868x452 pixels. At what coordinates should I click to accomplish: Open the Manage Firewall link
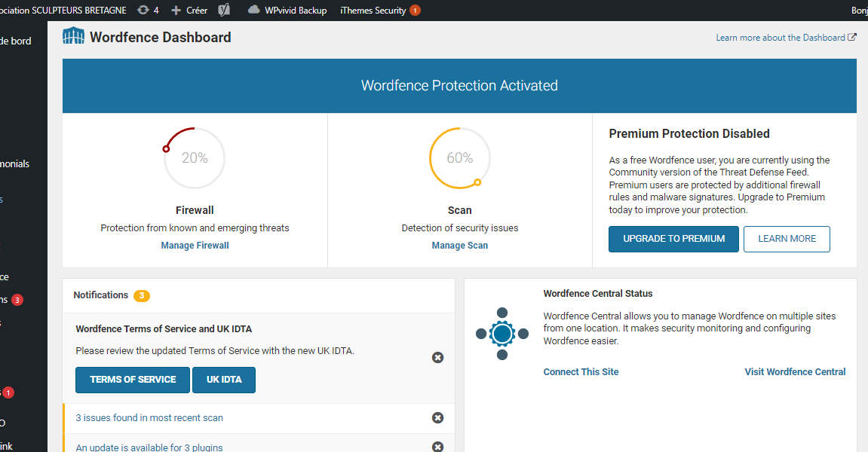click(x=195, y=246)
